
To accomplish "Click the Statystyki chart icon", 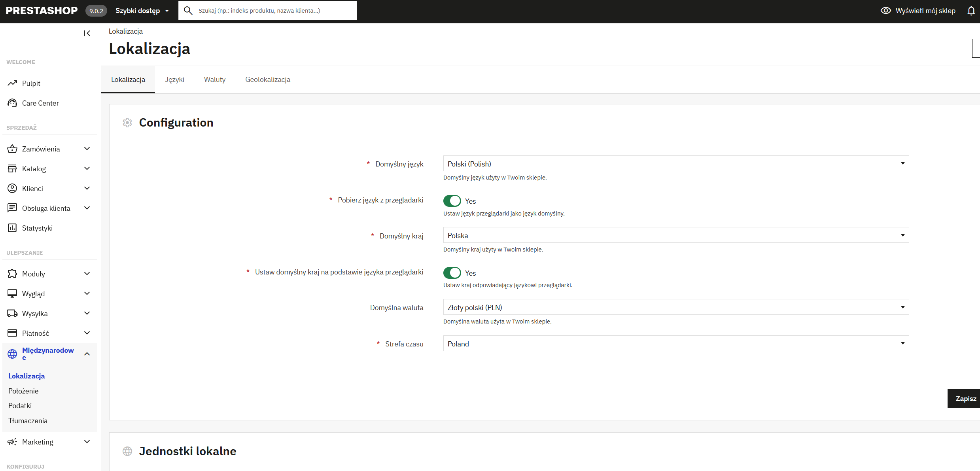I will click(12, 228).
